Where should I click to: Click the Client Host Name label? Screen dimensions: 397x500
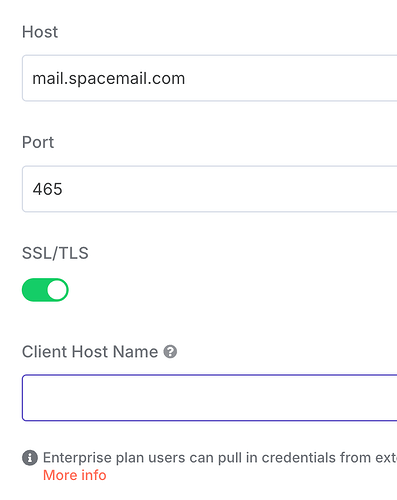point(90,352)
